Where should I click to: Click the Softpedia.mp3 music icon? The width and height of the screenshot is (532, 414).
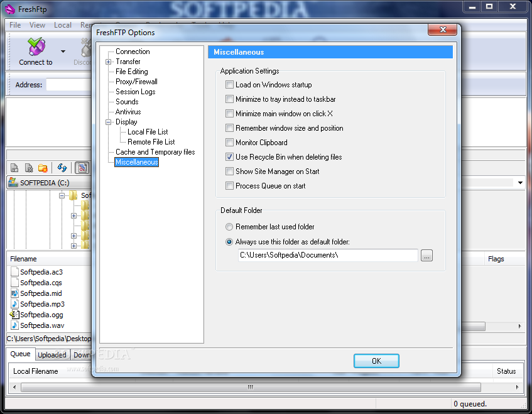click(x=14, y=303)
